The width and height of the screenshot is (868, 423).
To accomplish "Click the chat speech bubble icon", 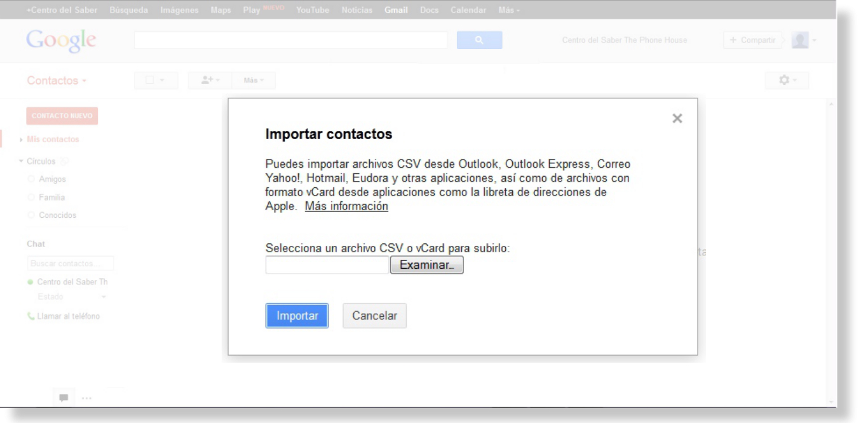I will (x=64, y=398).
